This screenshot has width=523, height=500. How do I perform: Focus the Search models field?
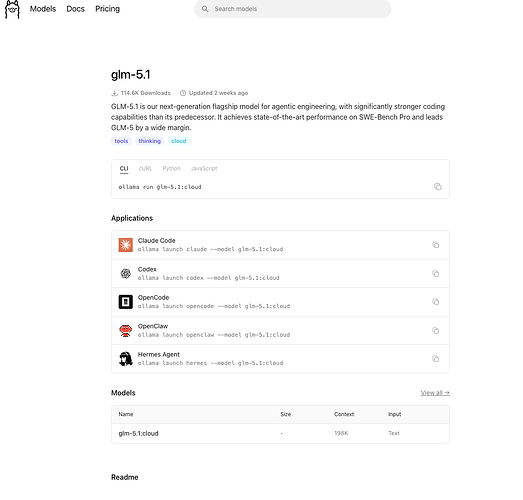293,9
